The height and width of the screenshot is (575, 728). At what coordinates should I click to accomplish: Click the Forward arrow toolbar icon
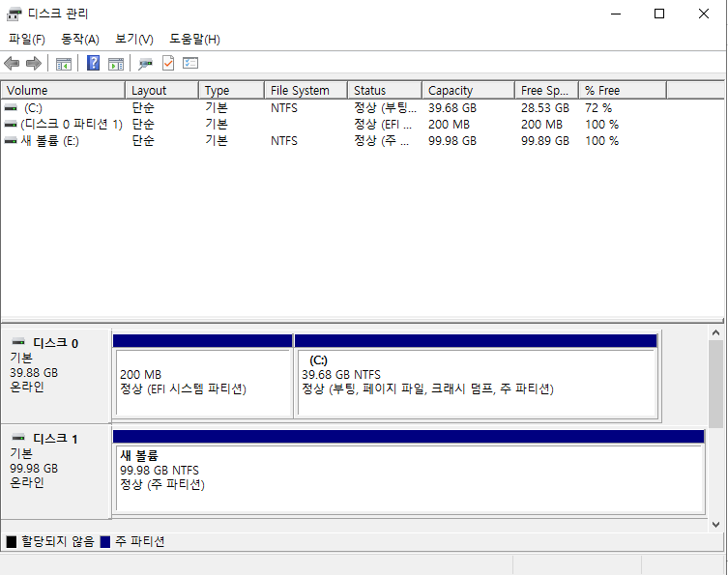click(x=34, y=63)
